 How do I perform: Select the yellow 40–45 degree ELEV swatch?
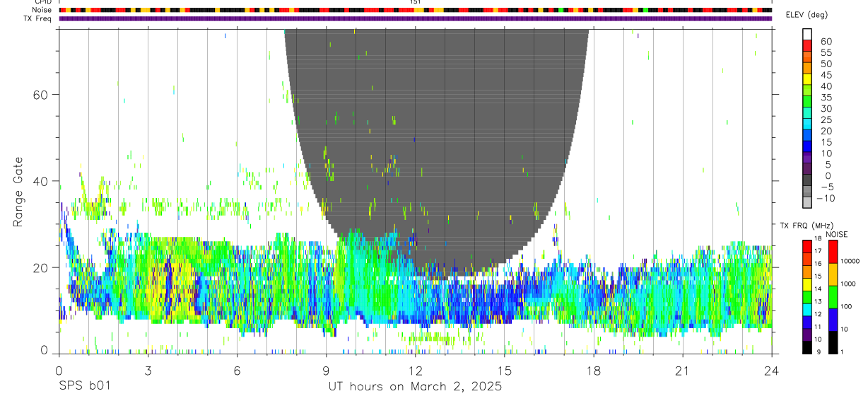(807, 79)
